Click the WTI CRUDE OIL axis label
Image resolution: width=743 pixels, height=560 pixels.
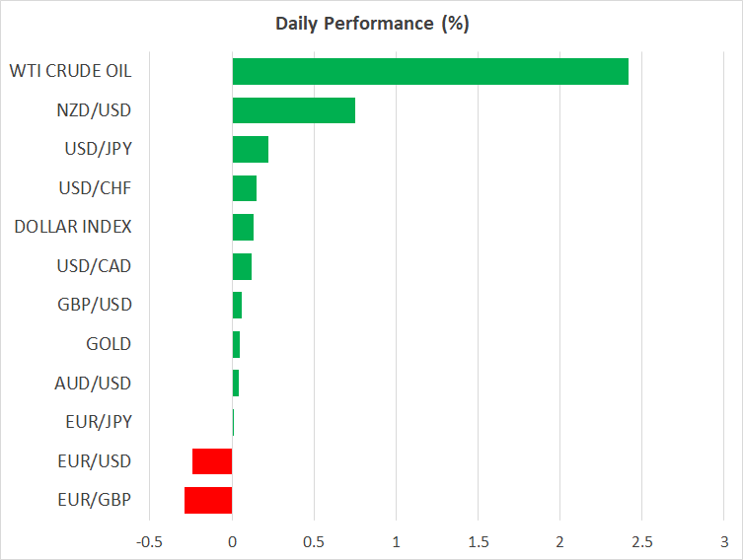[70, 71]
